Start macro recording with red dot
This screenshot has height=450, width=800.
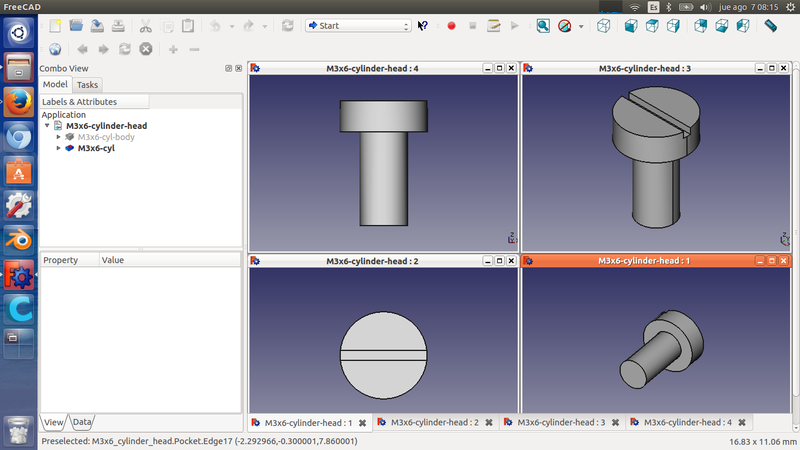tap(451, 25)
